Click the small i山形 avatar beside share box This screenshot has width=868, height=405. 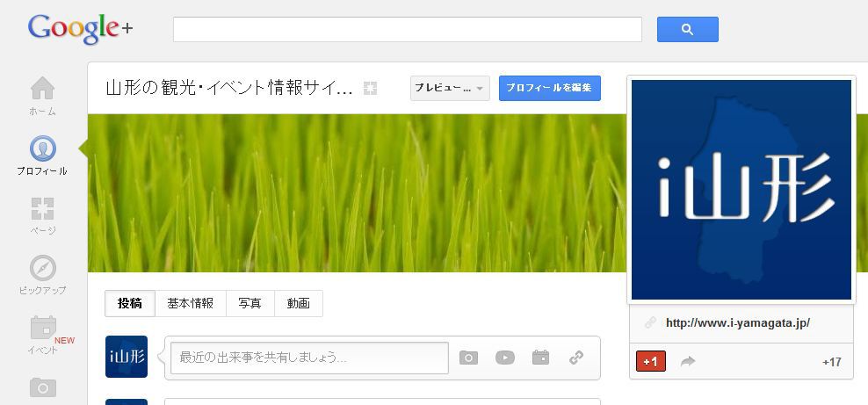(x=127, y=357)
